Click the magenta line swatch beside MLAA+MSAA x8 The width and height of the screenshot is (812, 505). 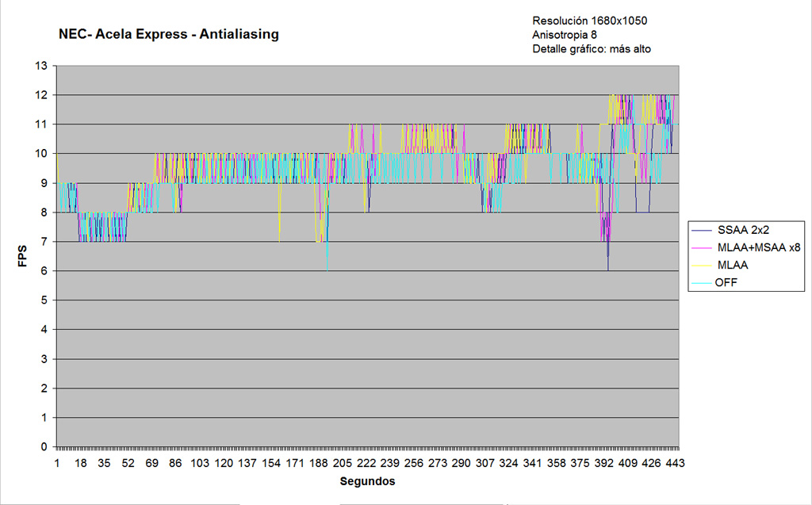pyautogui.click(x=702, y=248)
